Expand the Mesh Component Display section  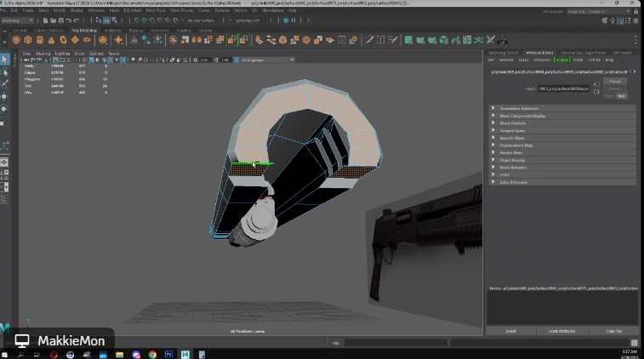[x=523, y=116]
